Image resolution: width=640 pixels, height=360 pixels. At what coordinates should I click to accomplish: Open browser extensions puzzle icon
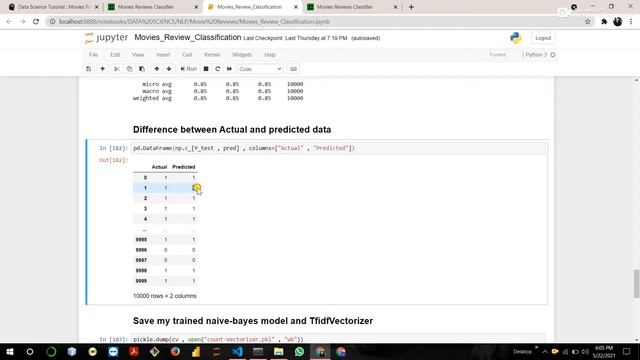click(x=604, y=22)
